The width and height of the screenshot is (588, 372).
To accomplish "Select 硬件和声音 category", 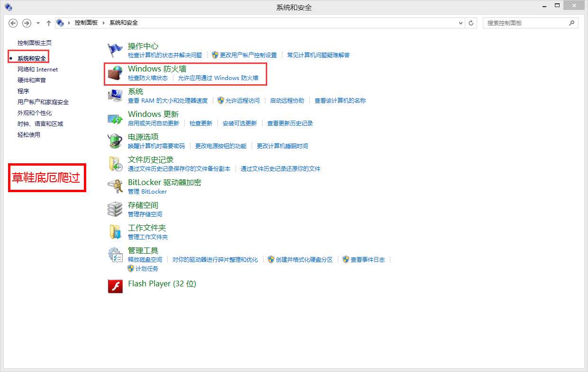I will coord(32,80).
